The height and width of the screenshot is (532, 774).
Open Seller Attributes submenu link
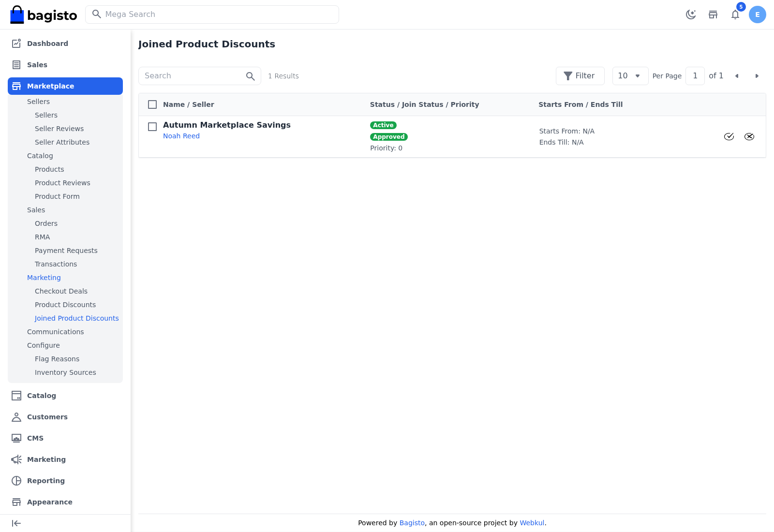[x=62, y=142]
